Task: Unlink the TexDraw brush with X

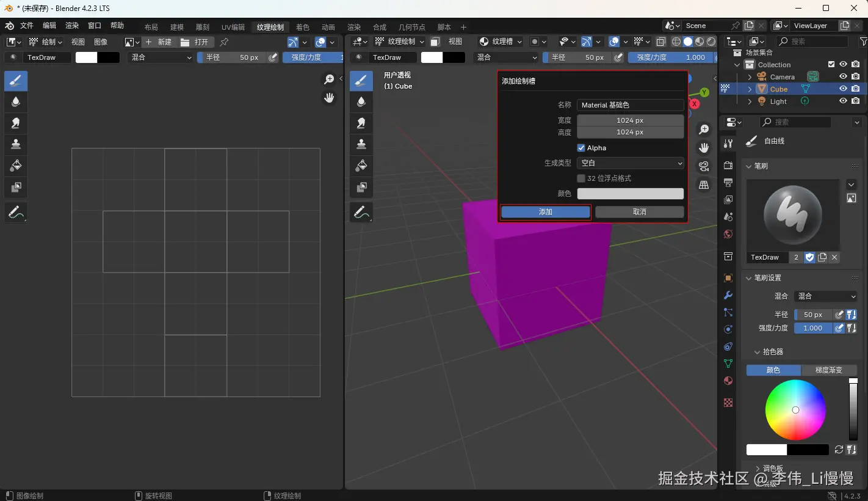Action: 834,257
